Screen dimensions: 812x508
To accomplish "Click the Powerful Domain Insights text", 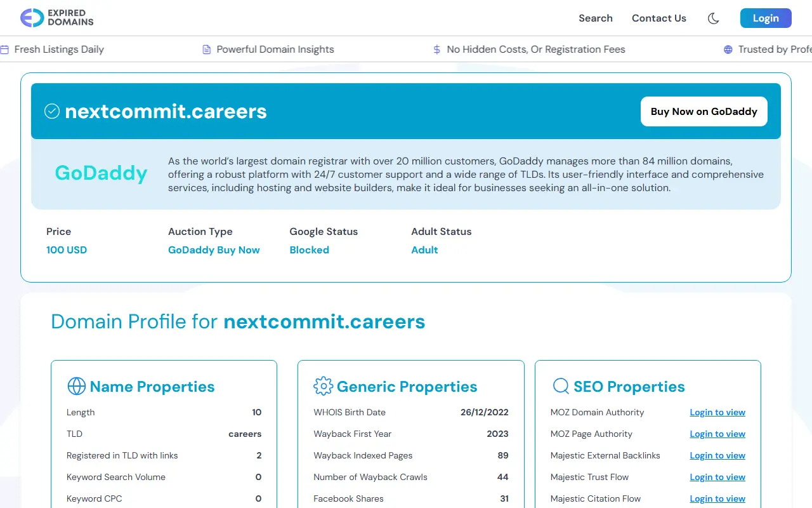I will point(275,50).
